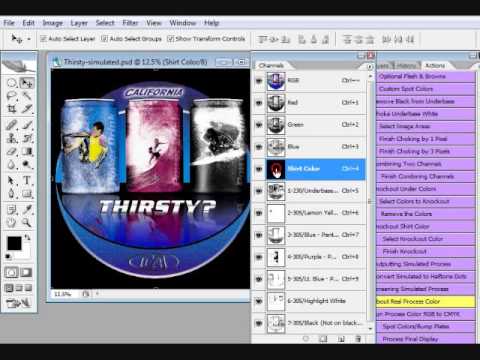Click the delete channel trash icon
480x360 pixels.
358,339
